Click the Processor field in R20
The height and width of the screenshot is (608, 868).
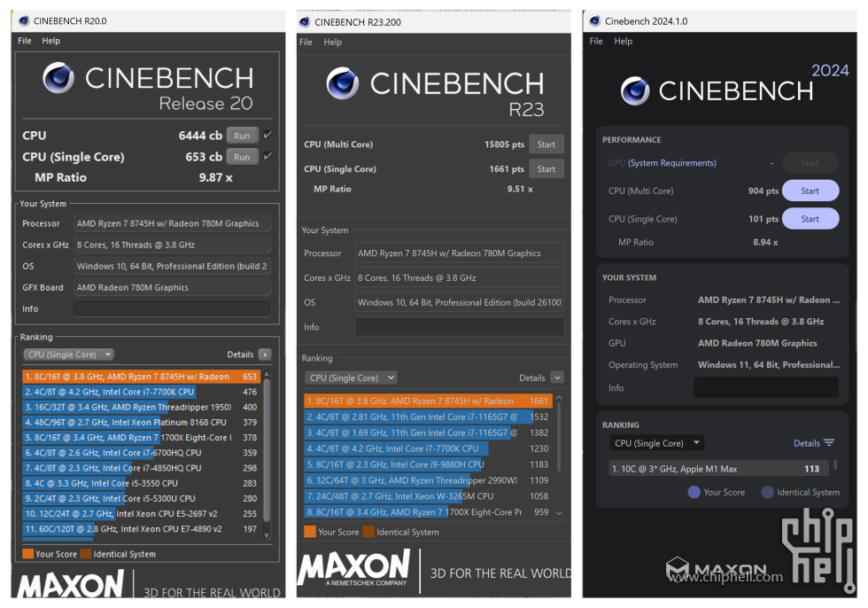172,223
